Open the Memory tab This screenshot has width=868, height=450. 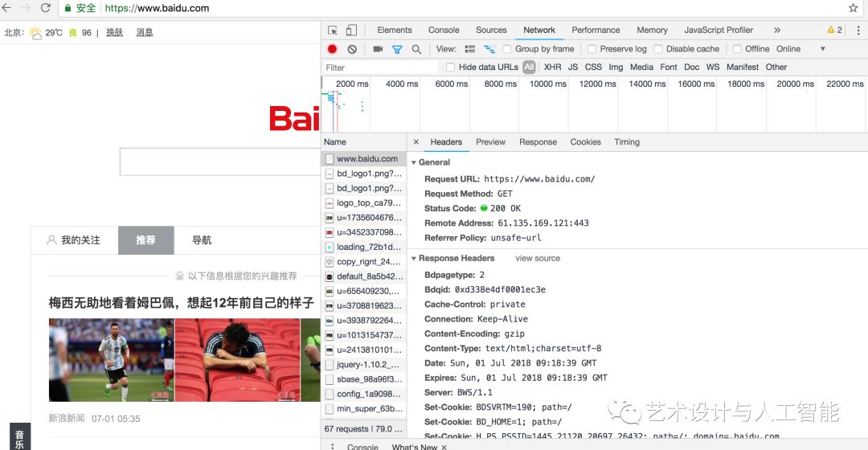coord(652,31)
